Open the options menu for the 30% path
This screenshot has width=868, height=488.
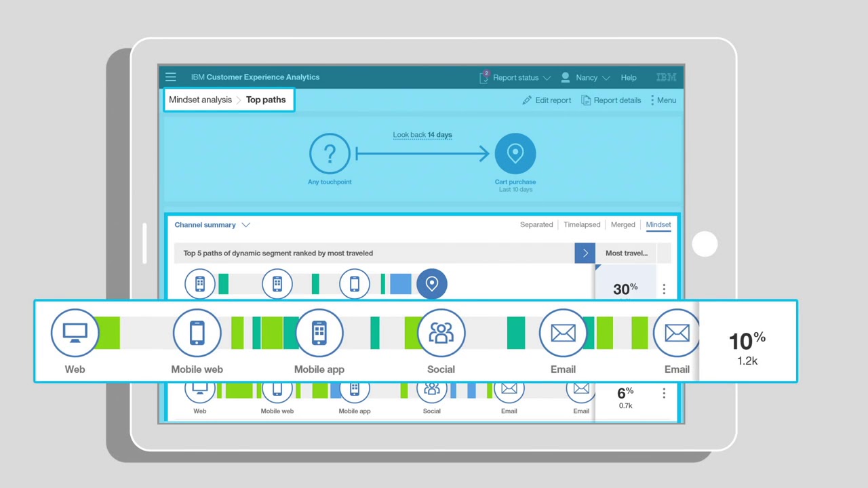664,289
